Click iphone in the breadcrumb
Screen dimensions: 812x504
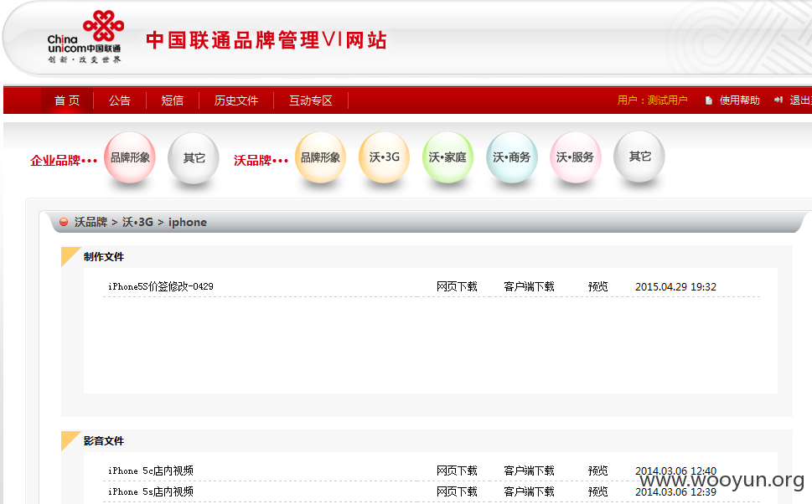click(188, 223)
